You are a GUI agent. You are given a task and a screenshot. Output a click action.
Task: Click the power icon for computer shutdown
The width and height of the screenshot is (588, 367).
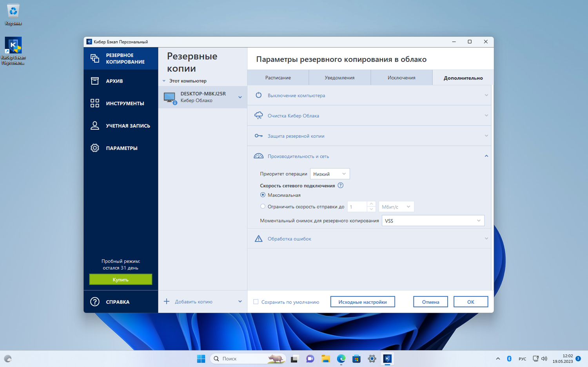259,95
